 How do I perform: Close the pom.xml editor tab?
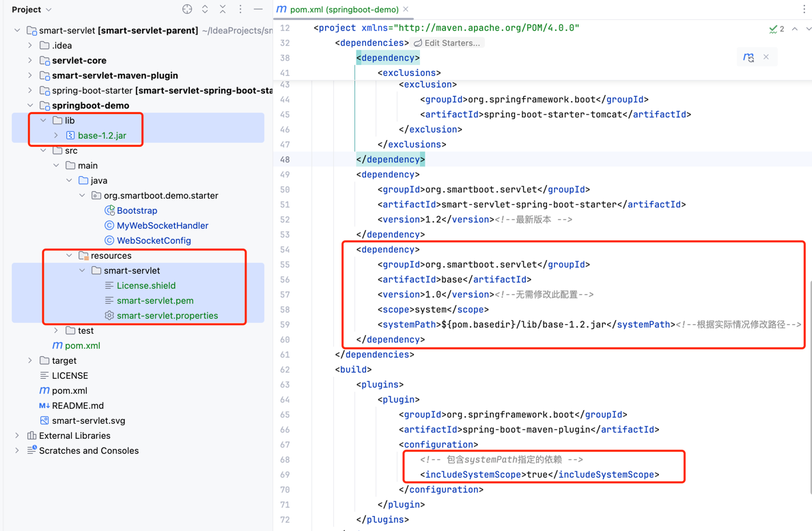(x=406, y=10)
